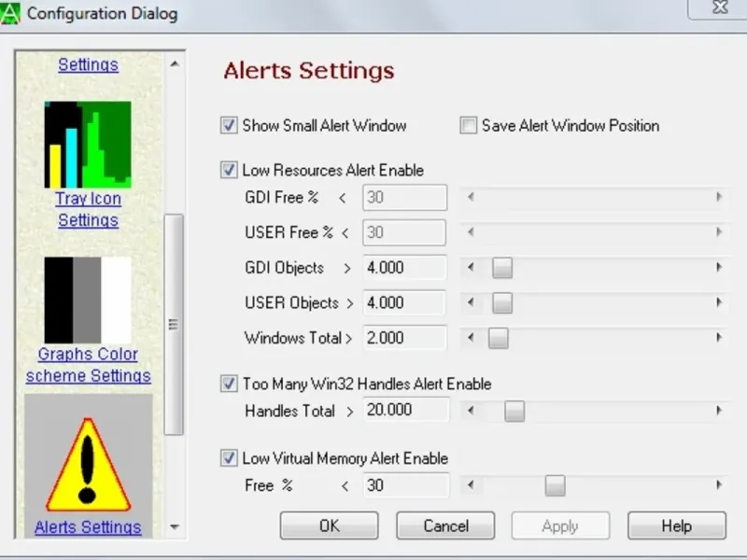Screen dimensions: 747x560
Task: Open the Graphs Color scheme Settings link
Action: [x=88, y=365]
